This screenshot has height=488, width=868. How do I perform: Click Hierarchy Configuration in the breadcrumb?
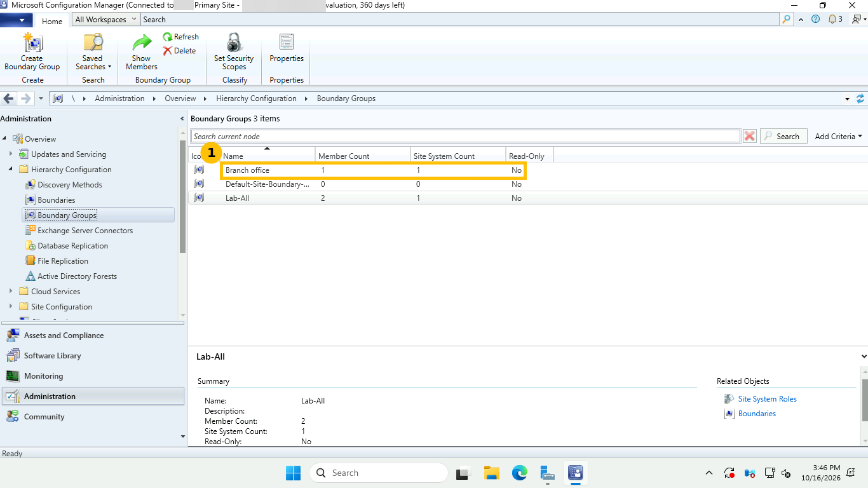pyautogui.click(x=256, y=98)
